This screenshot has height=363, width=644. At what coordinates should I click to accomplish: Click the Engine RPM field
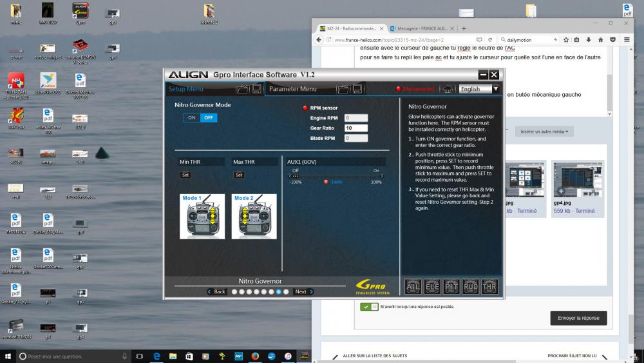pos(356,118)
